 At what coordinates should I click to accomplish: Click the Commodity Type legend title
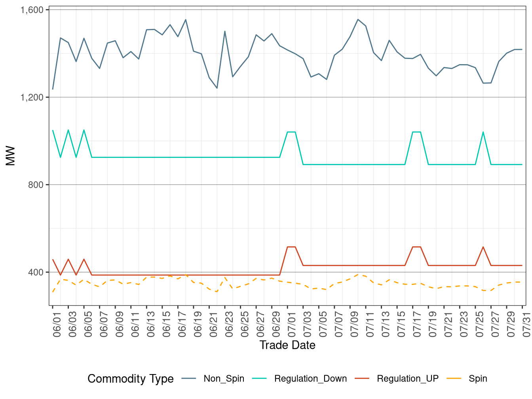point(131,379)
